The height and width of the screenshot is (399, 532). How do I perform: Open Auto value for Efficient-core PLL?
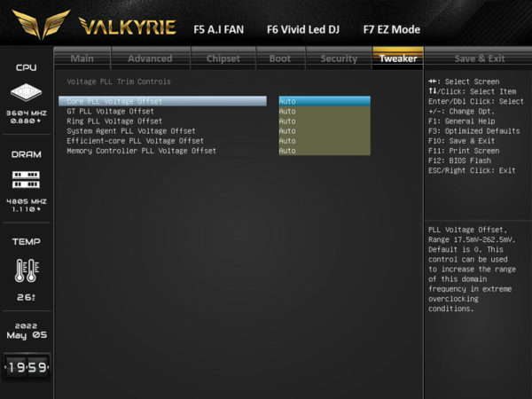click(x=325, y=141)
